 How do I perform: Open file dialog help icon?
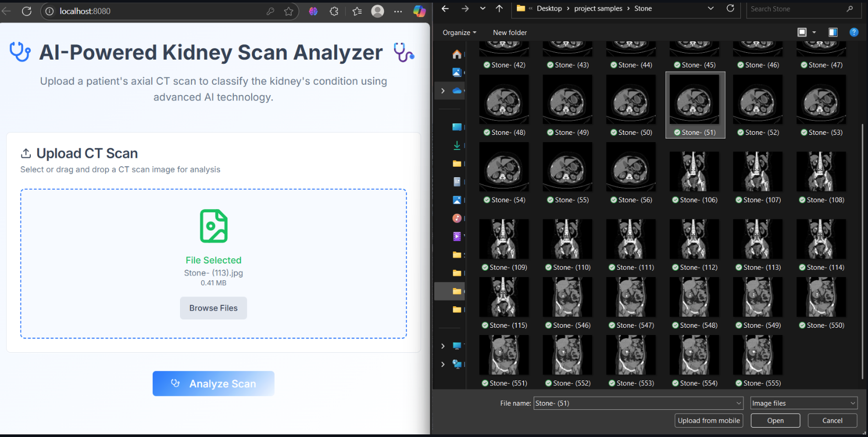click(854, 32)
